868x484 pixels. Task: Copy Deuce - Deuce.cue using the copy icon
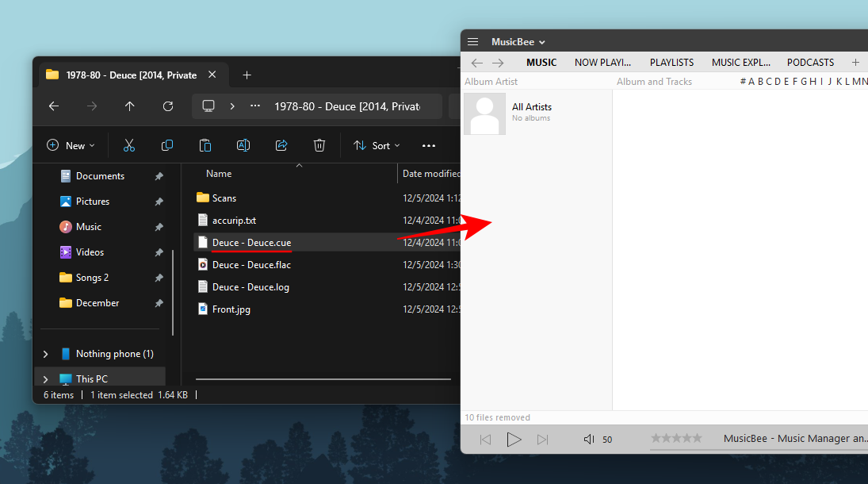[167, 145]
